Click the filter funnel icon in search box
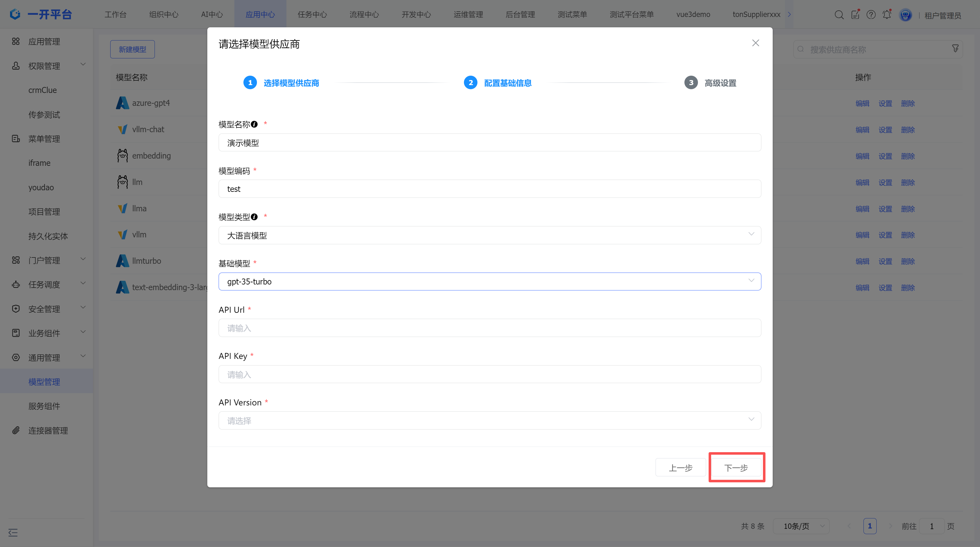The image size is (980, 547). (955, 49)
